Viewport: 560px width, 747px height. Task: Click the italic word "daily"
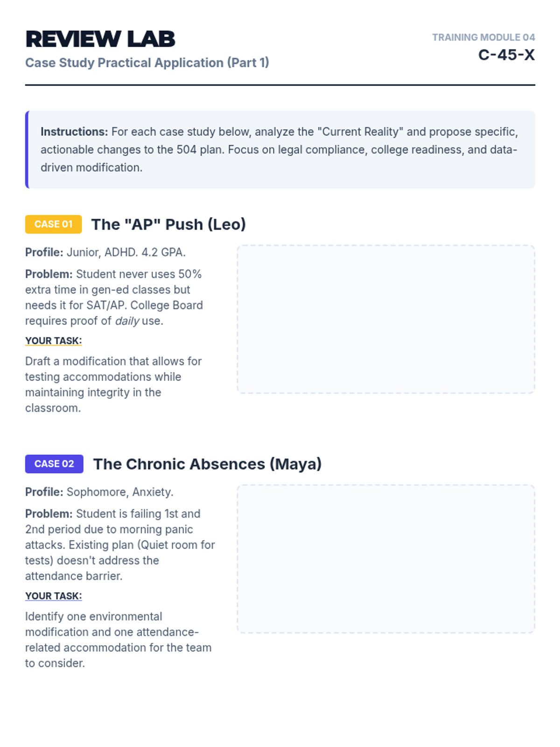tap(127, 321)
